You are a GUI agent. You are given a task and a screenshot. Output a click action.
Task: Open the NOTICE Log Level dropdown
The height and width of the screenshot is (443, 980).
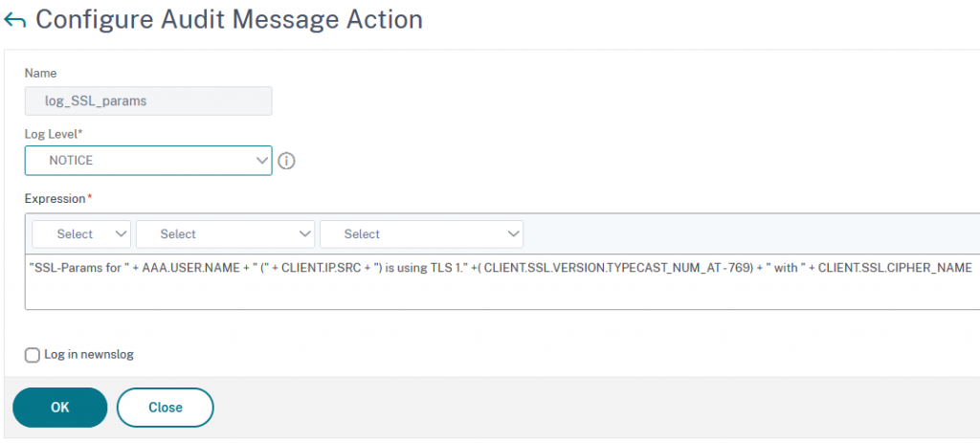tap(148, 161)
